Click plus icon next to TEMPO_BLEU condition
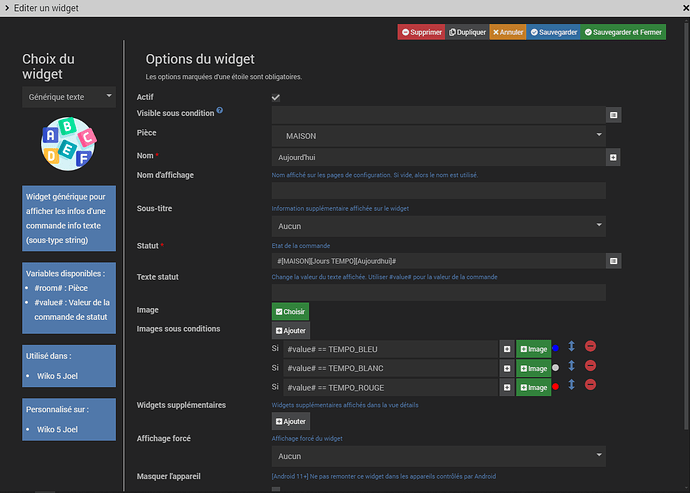 [507, 349]
